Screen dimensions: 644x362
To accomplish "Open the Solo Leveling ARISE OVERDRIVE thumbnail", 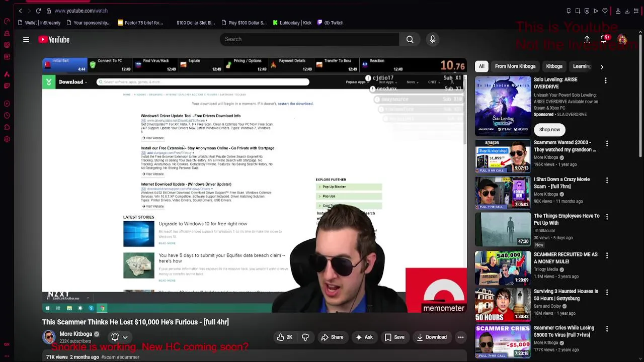I will pyautogui.click(x=503, y=106).
